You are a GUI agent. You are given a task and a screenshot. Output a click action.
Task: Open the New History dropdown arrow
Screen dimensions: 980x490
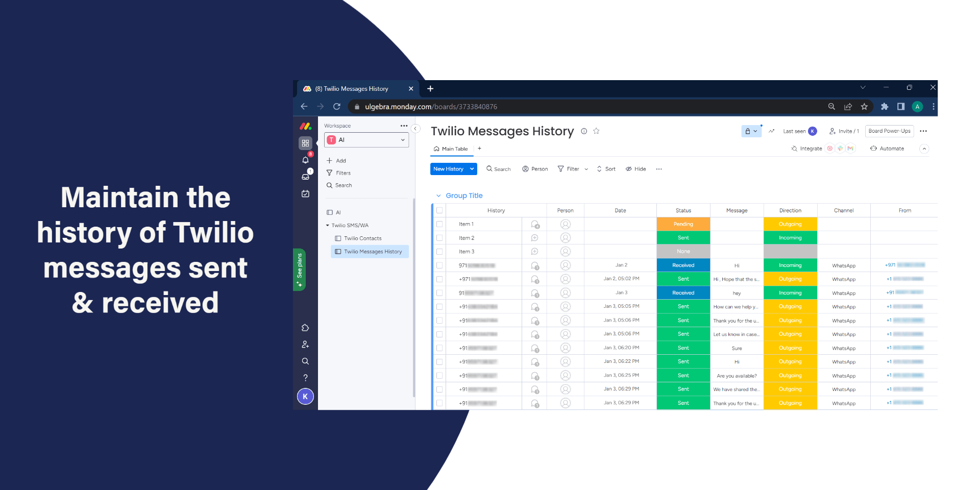tap(472, 169)
